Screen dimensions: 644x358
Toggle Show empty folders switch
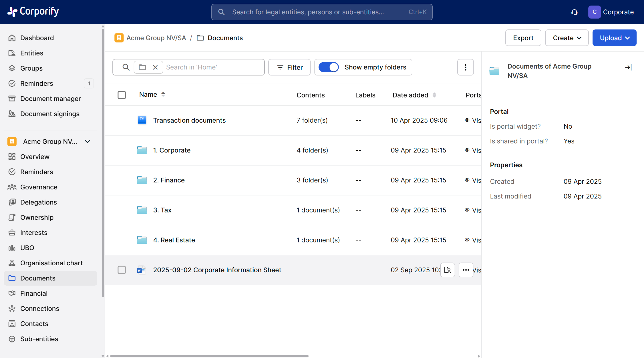pos(328,67)
